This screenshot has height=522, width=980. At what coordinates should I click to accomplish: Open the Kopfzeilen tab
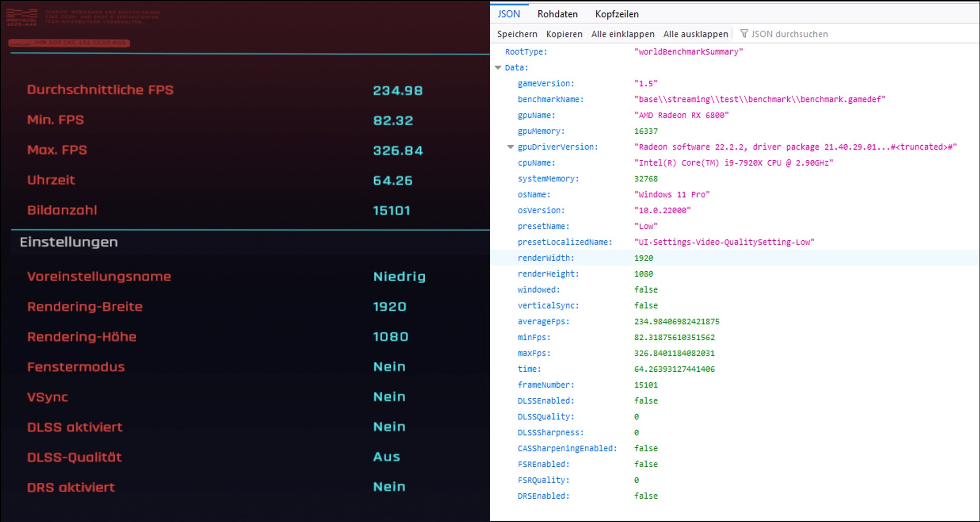(617, 14)
